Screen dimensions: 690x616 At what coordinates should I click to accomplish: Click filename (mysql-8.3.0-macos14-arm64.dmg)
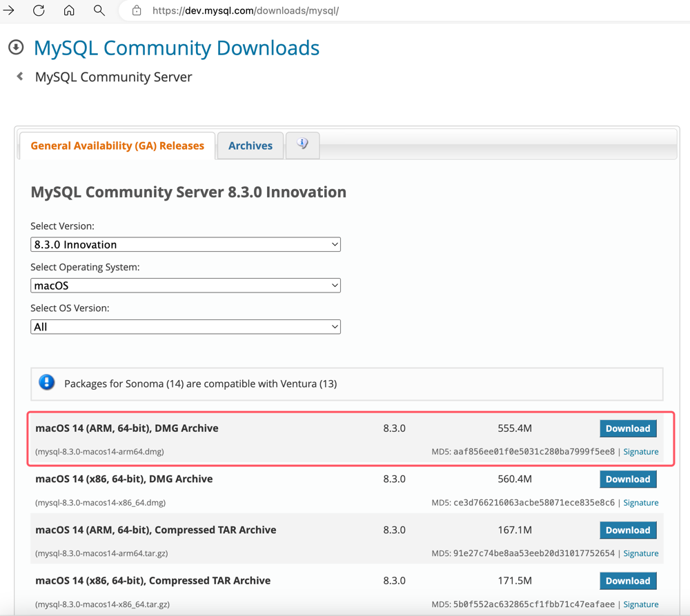(x=99, y=452)
